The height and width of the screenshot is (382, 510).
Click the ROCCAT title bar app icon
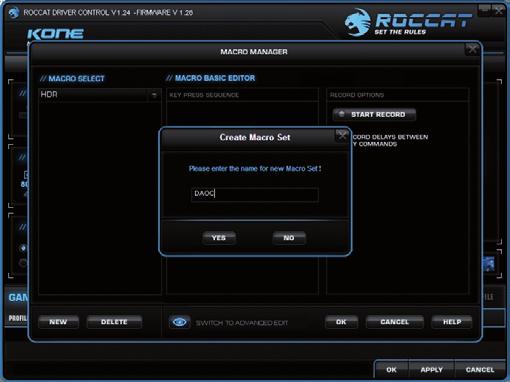tap(14, 13)
